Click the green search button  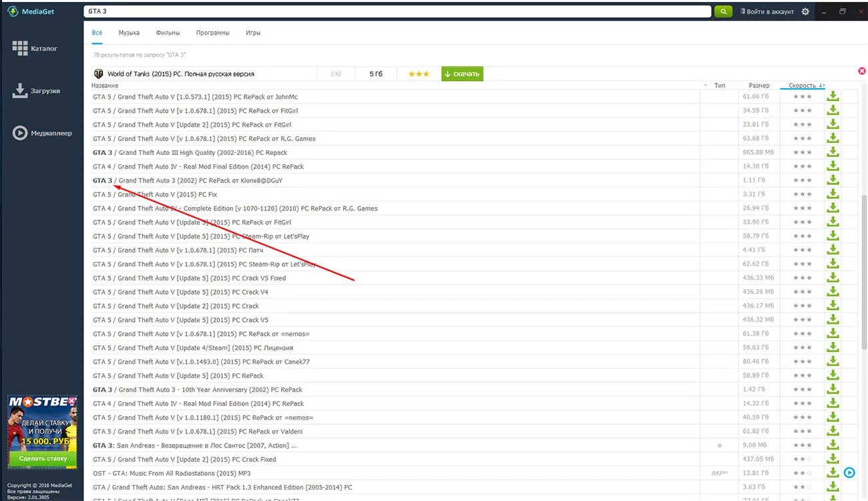[723, 11]
